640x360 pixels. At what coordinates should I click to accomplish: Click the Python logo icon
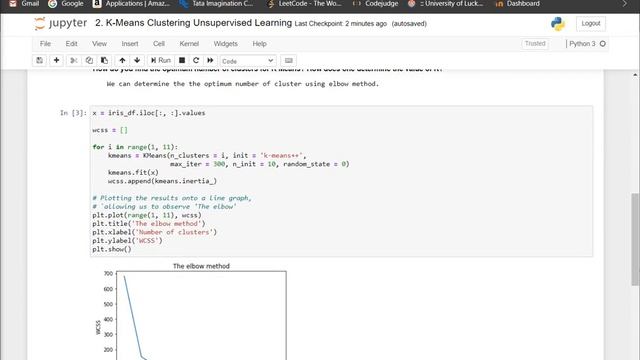(x=558, y=24)
